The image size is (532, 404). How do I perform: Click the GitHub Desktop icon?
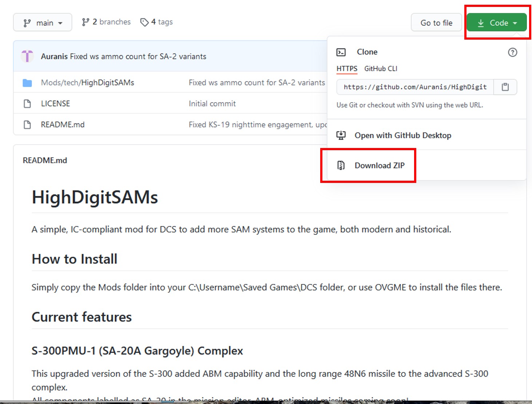(341, 135)
